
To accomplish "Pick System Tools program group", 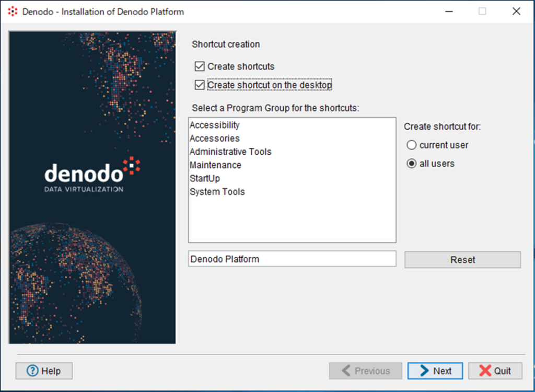I will click(217, 192).
